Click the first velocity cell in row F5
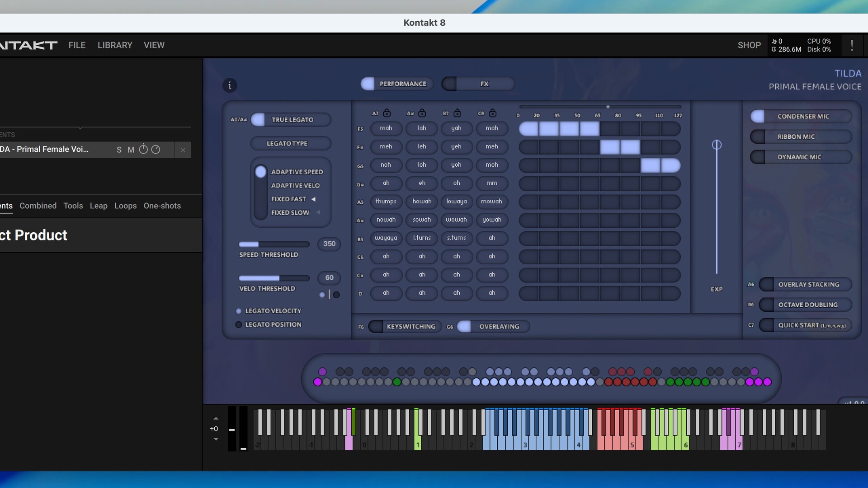Viewport: 868px width, 488px height. pos(528,129)
